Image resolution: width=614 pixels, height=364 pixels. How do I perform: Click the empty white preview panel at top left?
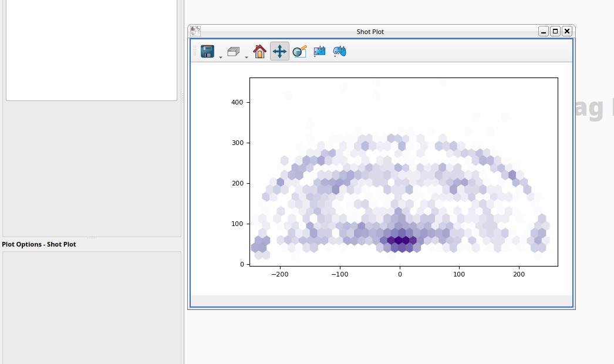91,50
